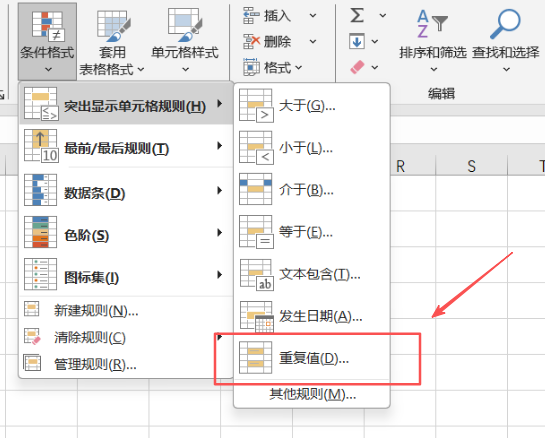Click the 删除 delete cells icon
The height and width of the screenshot is (438, 545).
(251, 42)
